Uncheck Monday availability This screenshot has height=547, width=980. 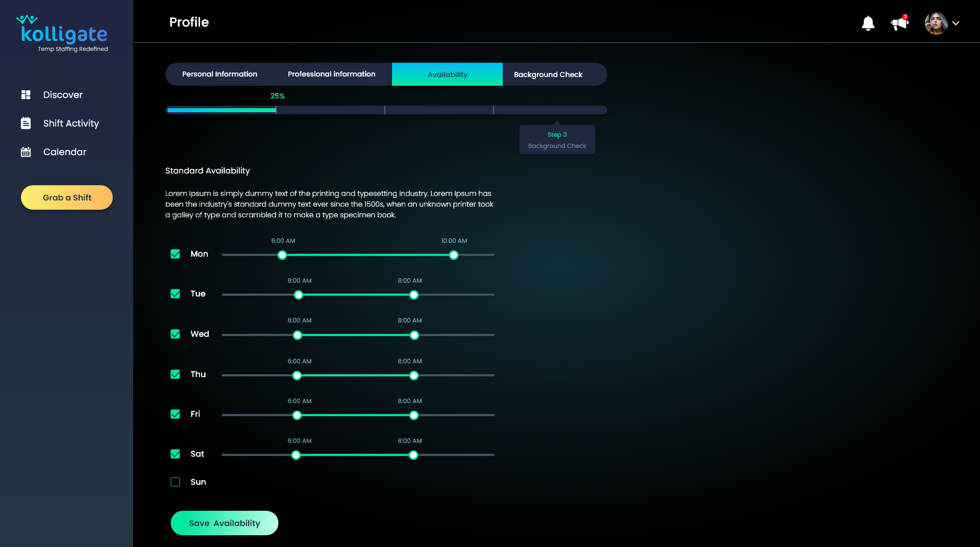tap(175, 254)
